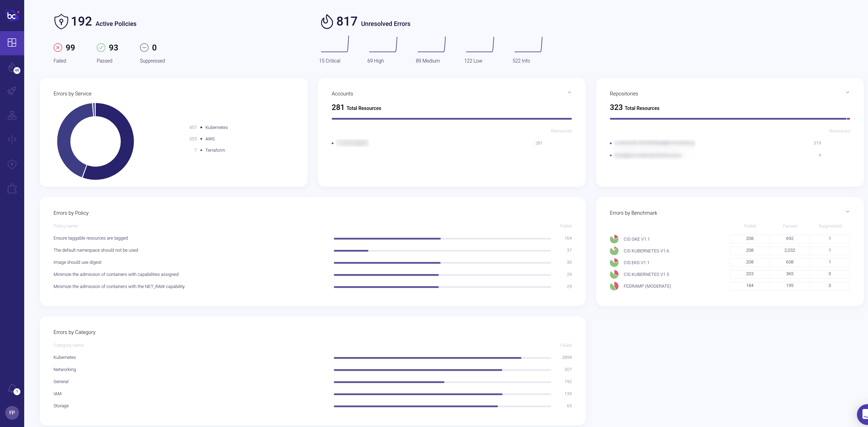Open the IAM category row
This screenshot has height=427, width=868.
click(x=313, y=394)
